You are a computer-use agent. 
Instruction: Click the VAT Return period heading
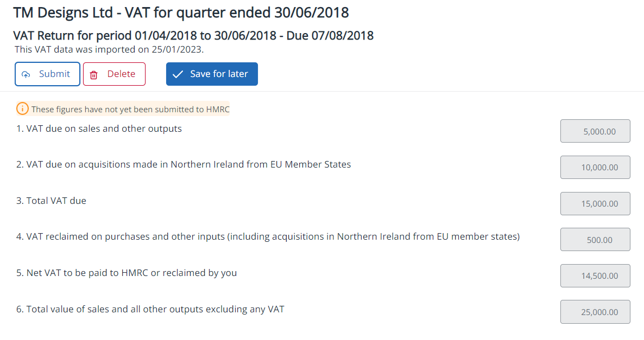coord(193,36)
